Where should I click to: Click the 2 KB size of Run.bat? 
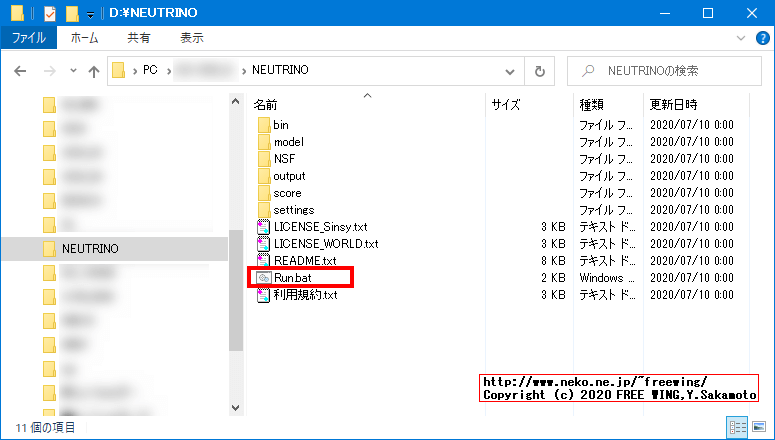553,278
